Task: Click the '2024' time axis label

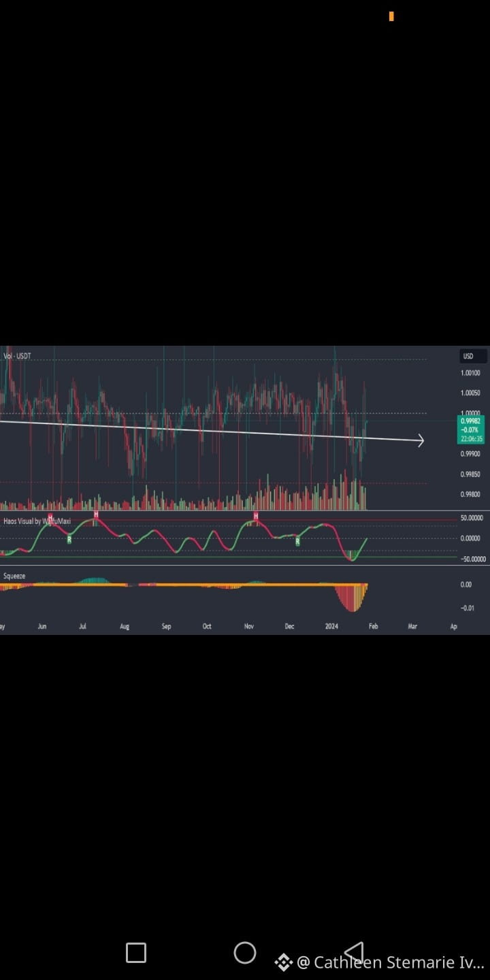Action: (x=331, y=626)
